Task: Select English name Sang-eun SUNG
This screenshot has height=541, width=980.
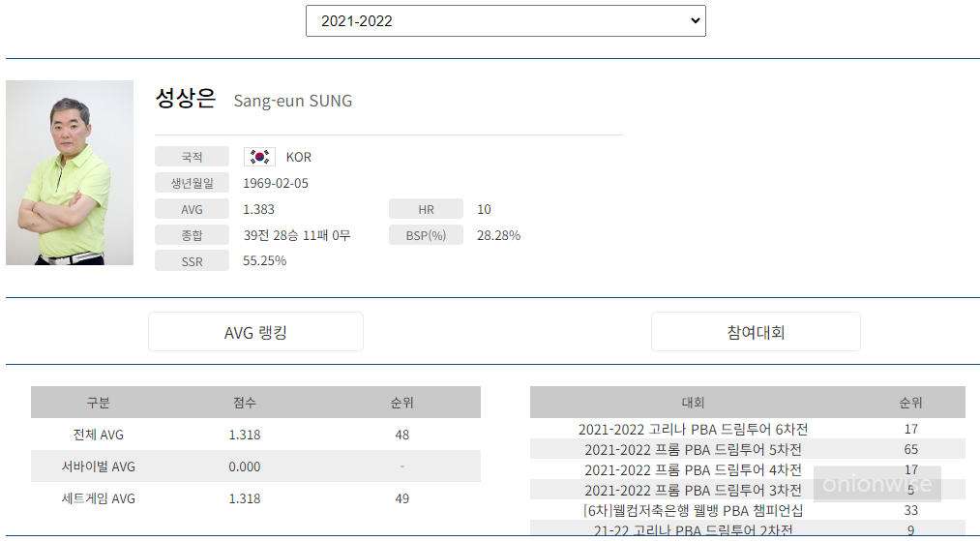Action: 292,101
